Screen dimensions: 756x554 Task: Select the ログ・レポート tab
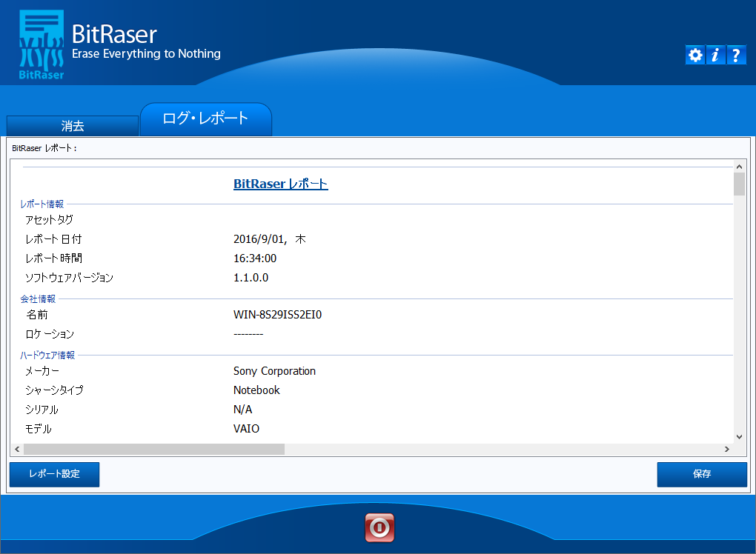pyautogui.click(x=205, y=119)
